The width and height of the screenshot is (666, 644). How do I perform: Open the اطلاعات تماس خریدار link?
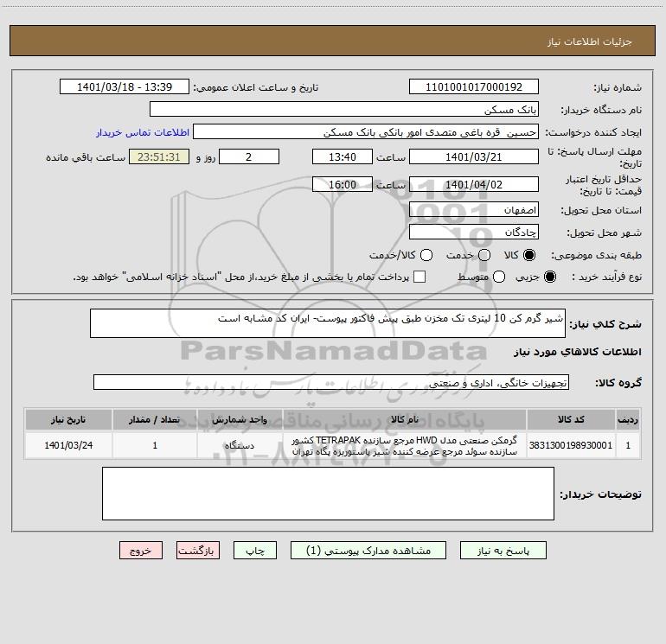(143, 132)
